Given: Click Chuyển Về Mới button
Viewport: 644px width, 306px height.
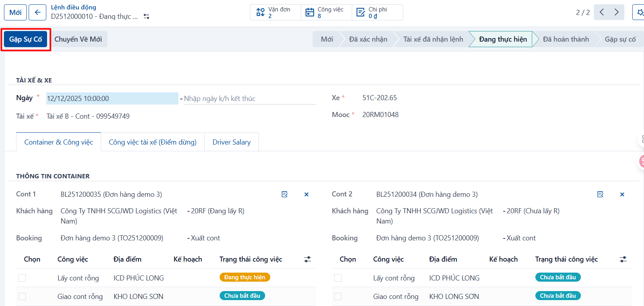Looking at the screenshot, I should [x=78, y=39].
